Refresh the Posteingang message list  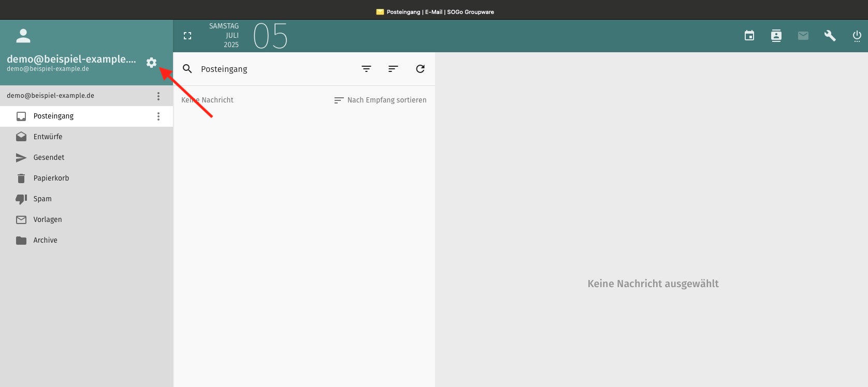(x=420, y=69)
